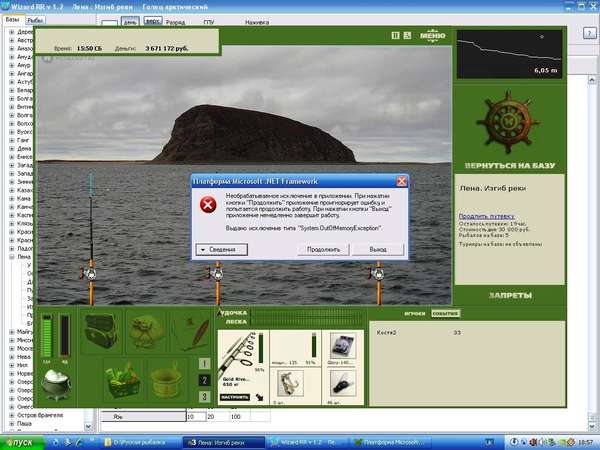Click the pause icon in game header

[396, 36]
